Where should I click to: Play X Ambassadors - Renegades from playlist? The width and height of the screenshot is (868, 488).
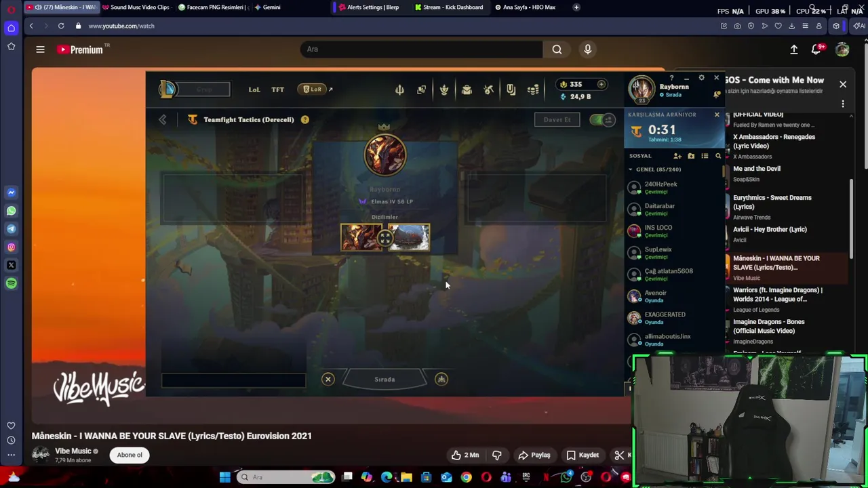point(787,146)
